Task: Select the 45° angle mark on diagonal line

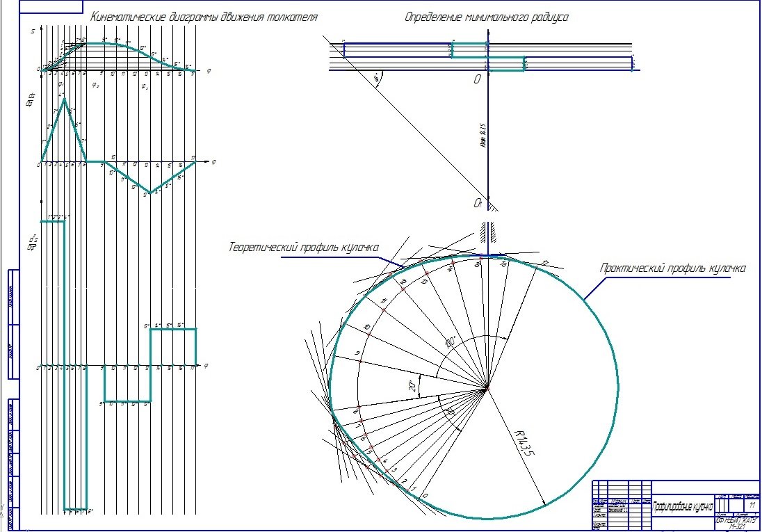Action: point(376,80)
